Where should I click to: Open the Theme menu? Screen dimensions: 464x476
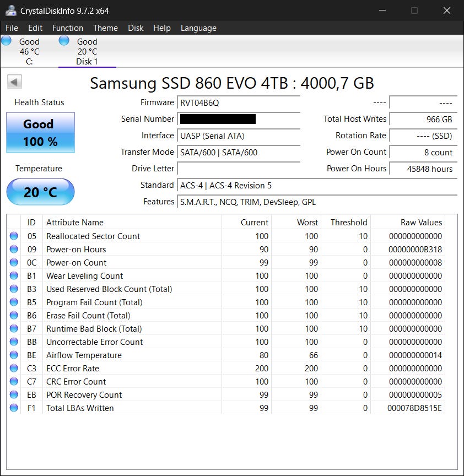pos(105,28)
